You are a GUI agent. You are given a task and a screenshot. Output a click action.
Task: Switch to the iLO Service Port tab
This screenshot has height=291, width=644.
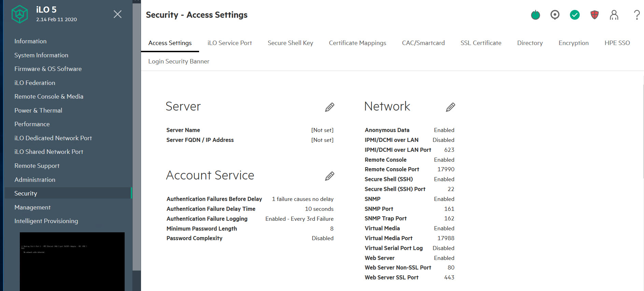pos(229,43)
